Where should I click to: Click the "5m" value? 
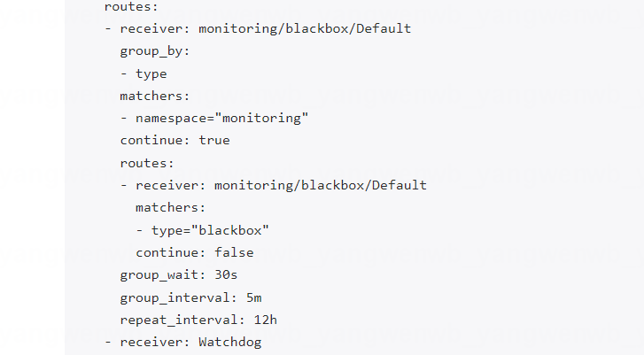253,297
